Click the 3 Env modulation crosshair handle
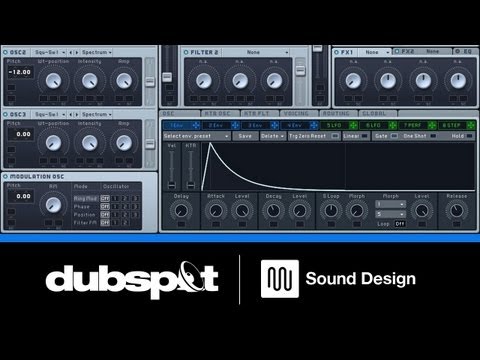 (x=275, y=125)
